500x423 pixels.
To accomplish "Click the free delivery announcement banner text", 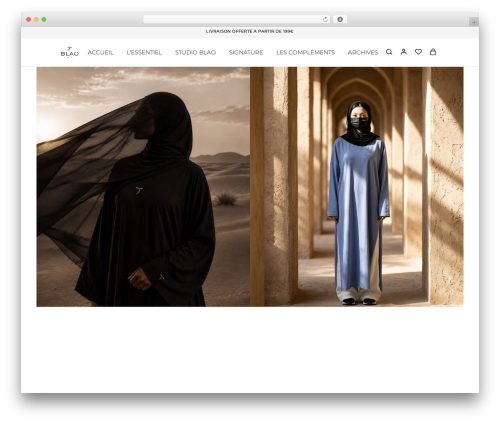I will 250,31.
